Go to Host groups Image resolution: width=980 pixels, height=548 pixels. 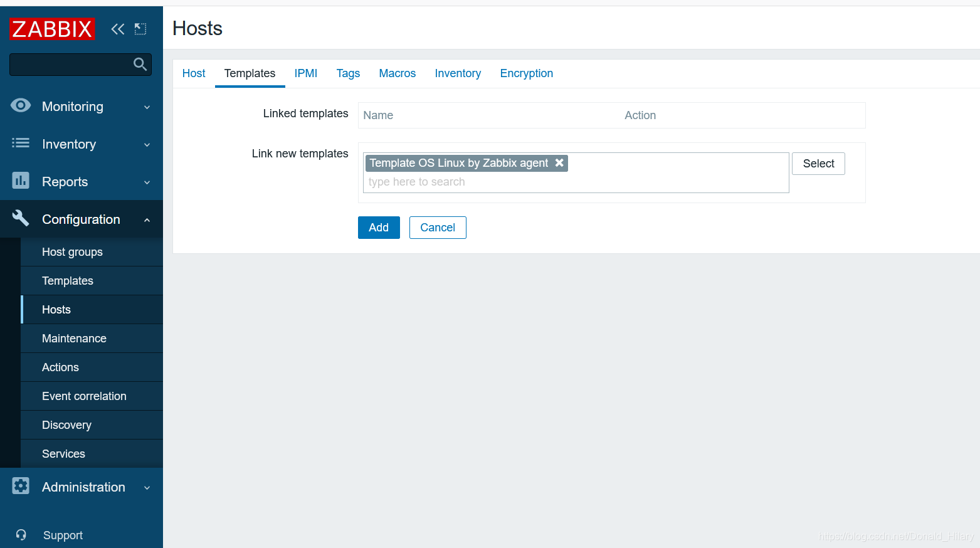(92, 252)
